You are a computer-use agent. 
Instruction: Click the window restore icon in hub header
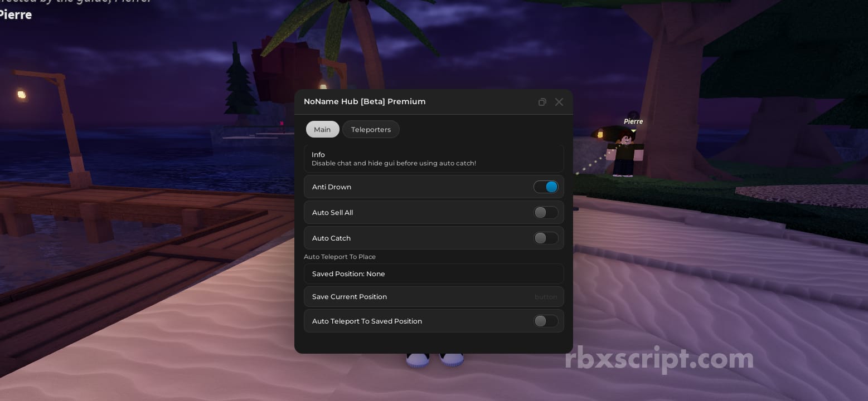542,102
